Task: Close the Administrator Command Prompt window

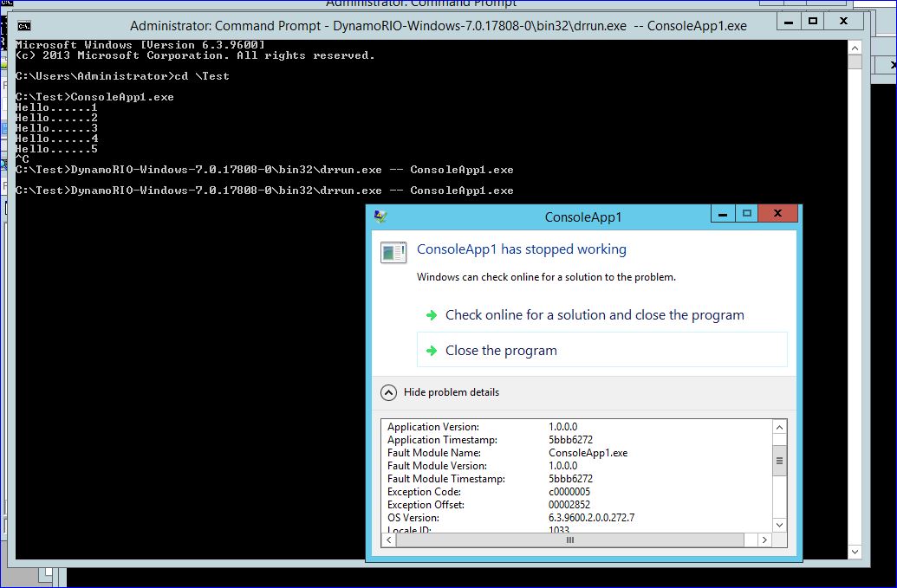Action: tap(844, 22)
